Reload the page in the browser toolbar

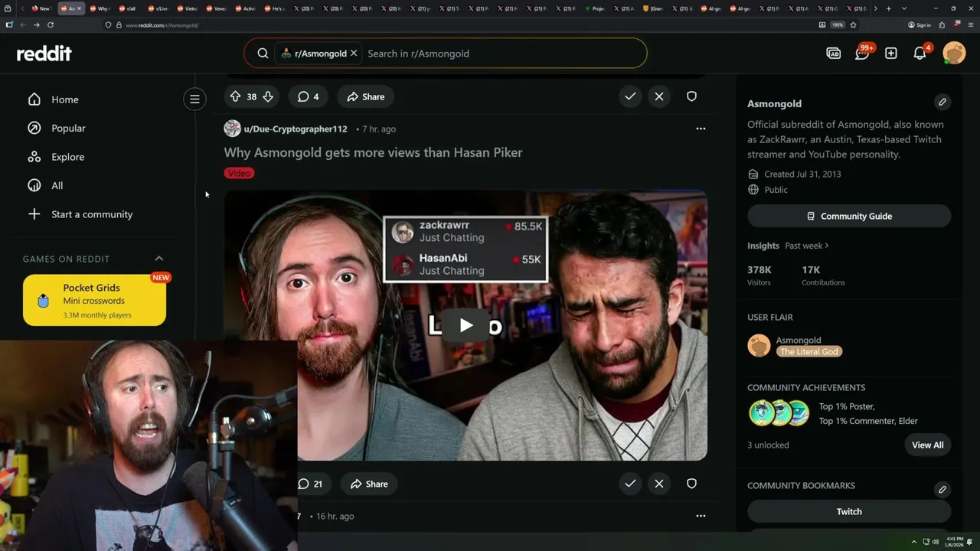pos(51,24)
